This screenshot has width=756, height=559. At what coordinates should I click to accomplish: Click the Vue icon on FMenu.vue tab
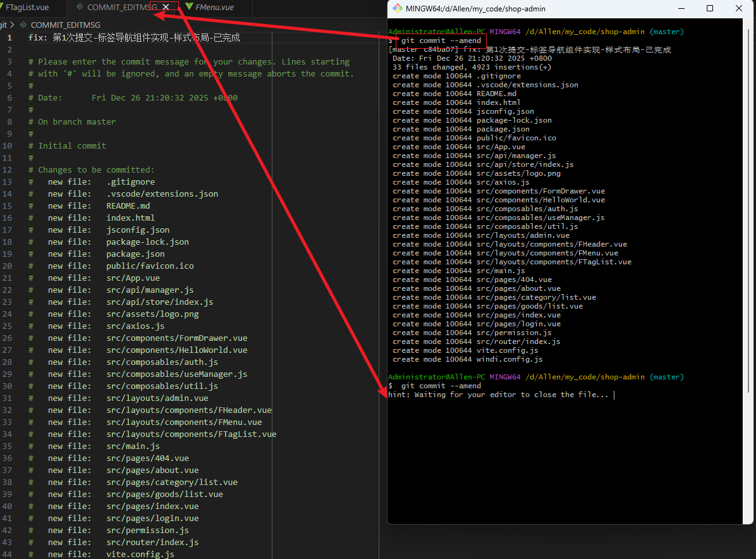[x=189, y=7]
